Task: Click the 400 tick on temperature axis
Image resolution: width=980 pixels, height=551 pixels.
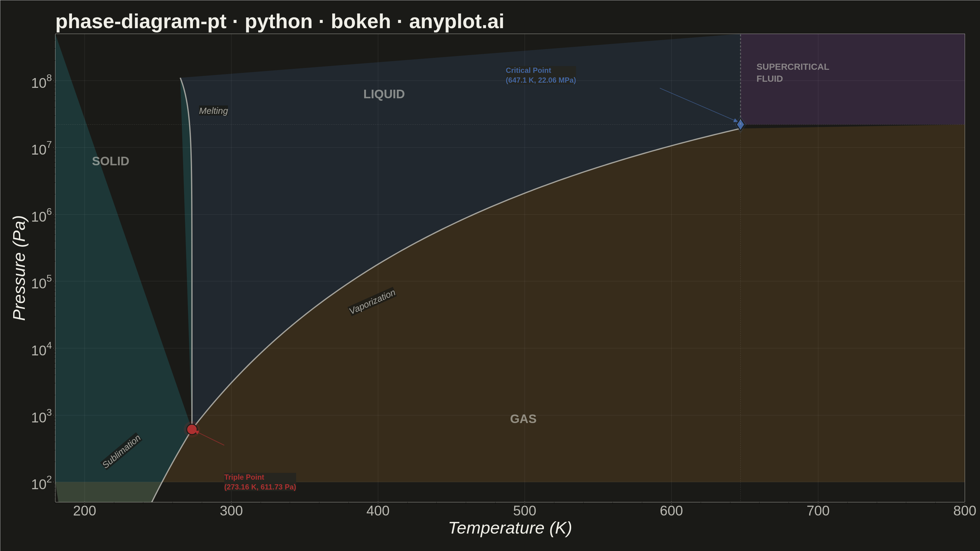Action: pyautogui.click(x=378, y=511)
